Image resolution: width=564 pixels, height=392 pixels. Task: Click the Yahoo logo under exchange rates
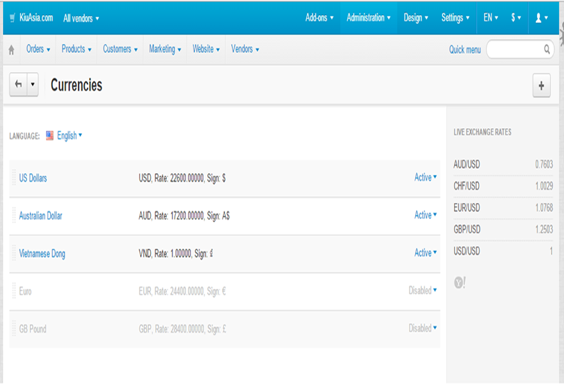(460, 283)
